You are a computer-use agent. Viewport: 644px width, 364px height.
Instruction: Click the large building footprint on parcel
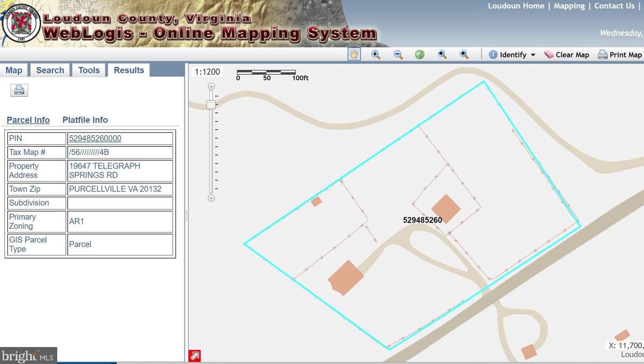tap(345, 278)
